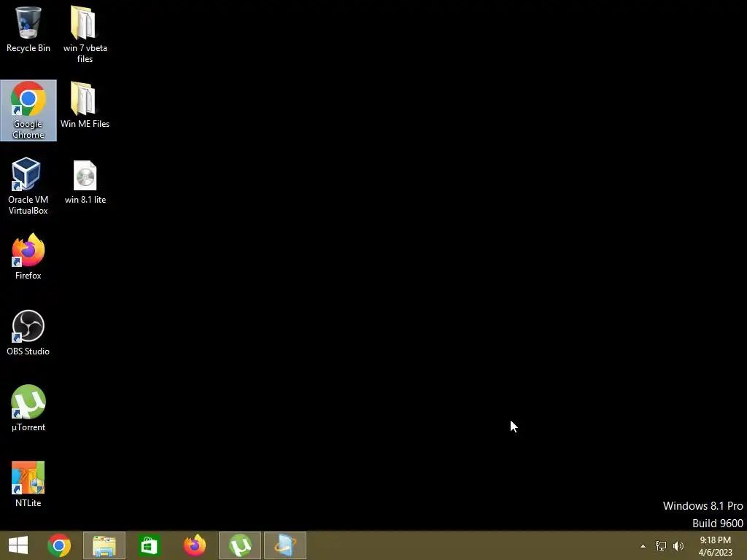Show hidden system tray icons
The width and height of the screenshot is (747, 560).
click(x=643, y=546)
